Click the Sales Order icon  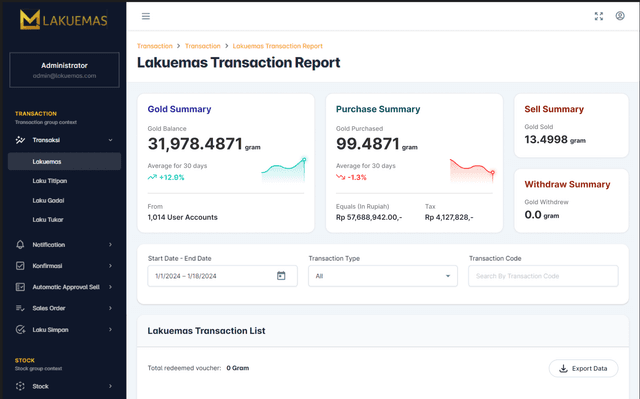pyautogui.click(x=20, y=308)
